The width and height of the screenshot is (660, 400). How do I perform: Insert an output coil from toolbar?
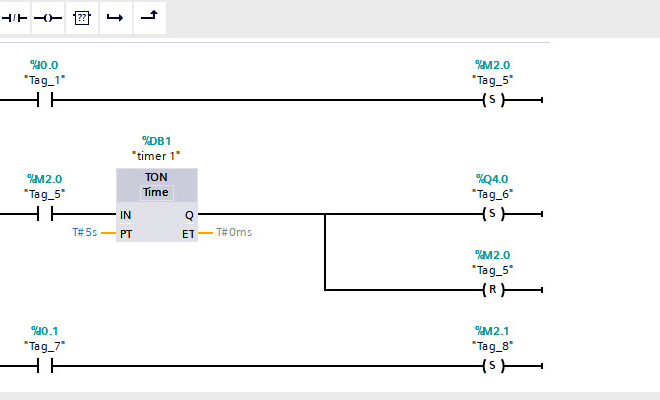coord(48,18)
